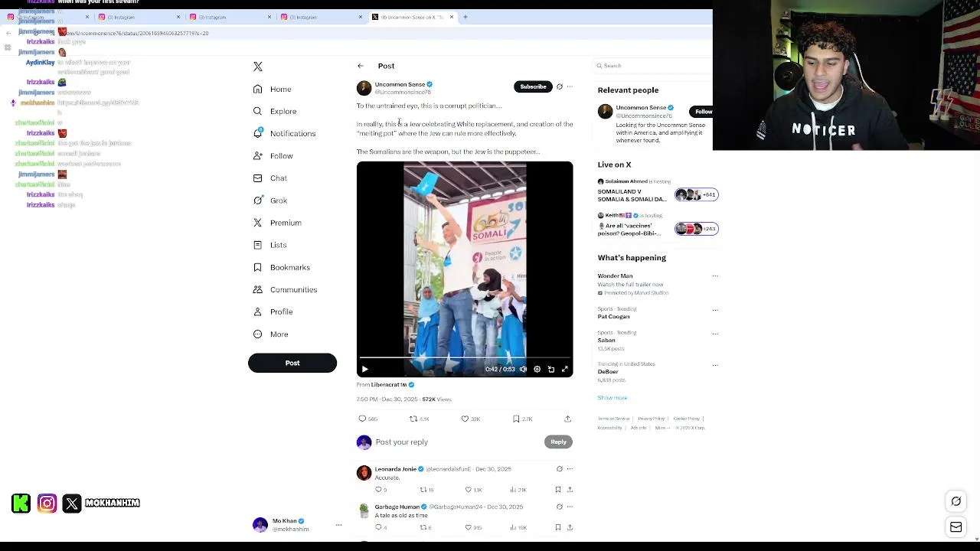Viewport: 980px width, 551px height.
Task: Share Leonarda Jonie's reply
Action: tap(570, 490)
